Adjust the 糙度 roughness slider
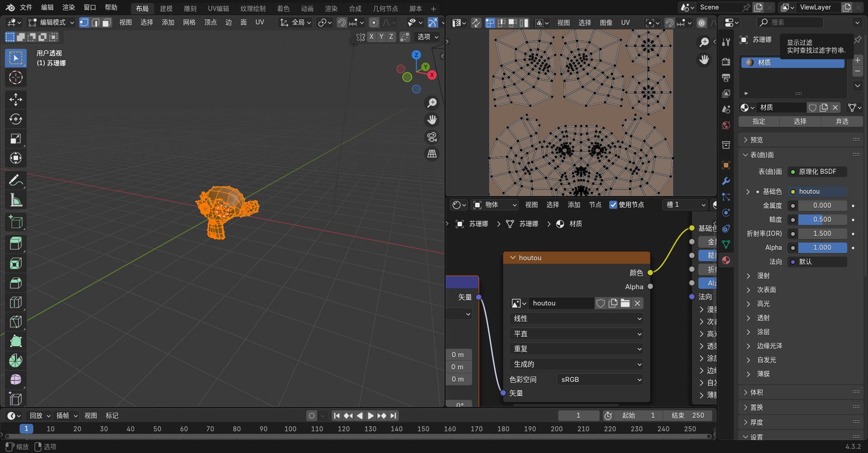This screenshot has width=868, height=453. 822,220
